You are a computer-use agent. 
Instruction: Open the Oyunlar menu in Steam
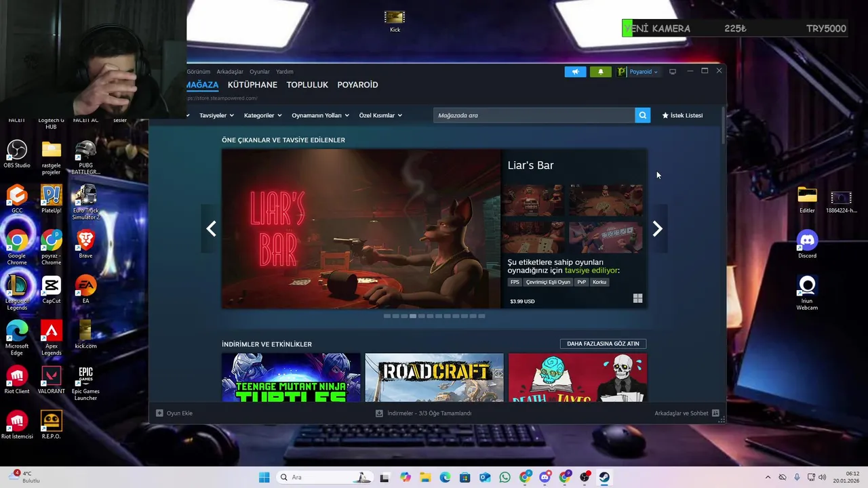coord(260,71)
